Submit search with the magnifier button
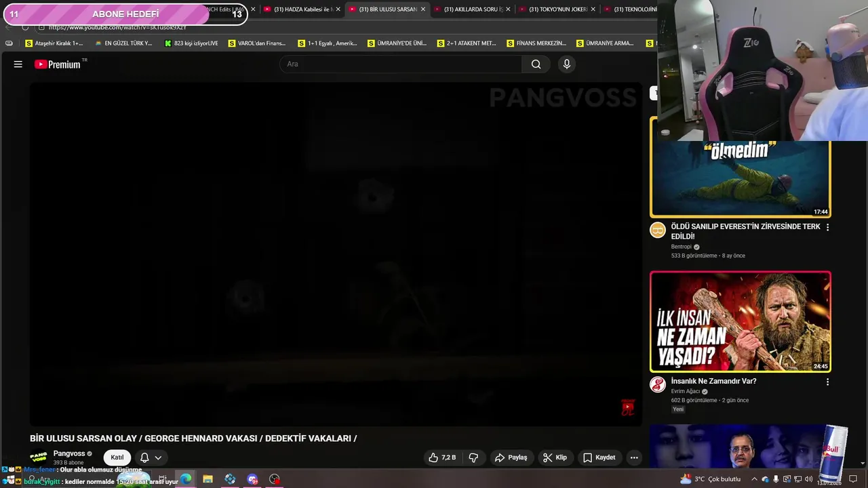868x488 pixels. tap(536, 64)
